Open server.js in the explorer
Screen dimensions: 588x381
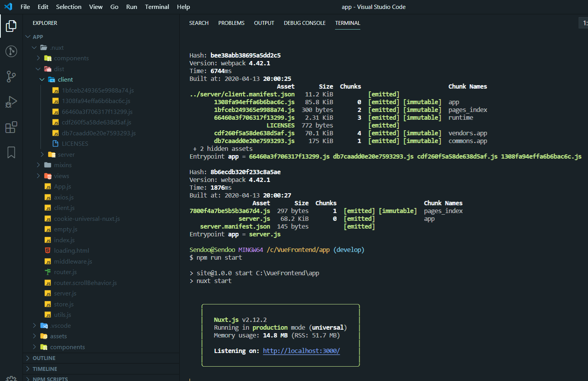[65, 293]
